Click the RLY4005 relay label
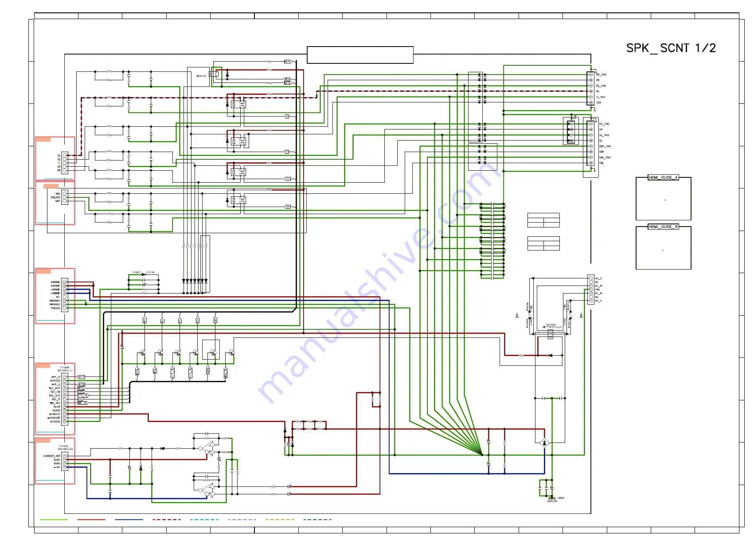Screen dimensions: 754x560 click(x=551, y=325)
